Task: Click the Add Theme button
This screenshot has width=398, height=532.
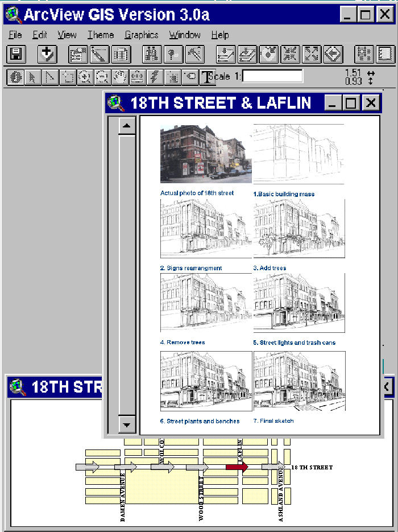Action: pos(48,54)
